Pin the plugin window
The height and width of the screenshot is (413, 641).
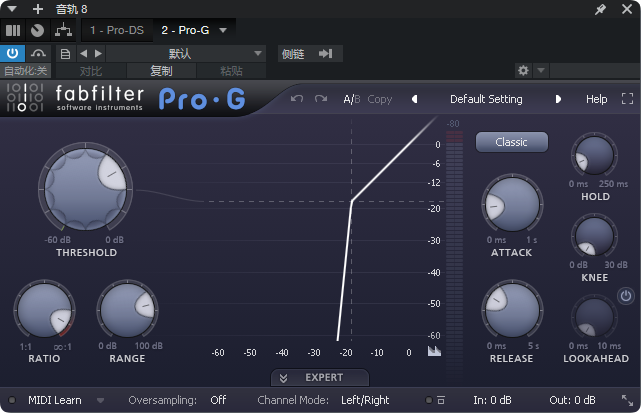click(x=600, y=9)
